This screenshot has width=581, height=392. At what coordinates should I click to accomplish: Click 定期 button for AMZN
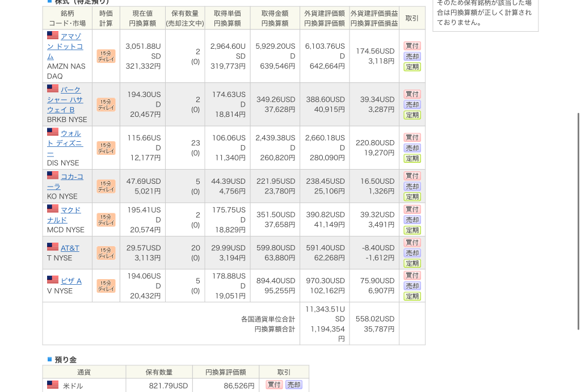coord(412,67)
